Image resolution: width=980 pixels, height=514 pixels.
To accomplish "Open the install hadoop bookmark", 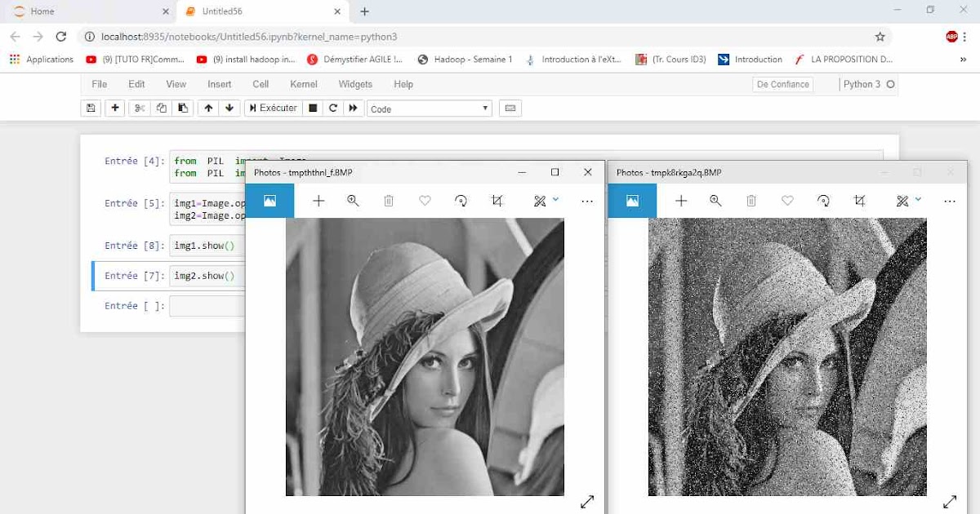I will pos(247,60).
